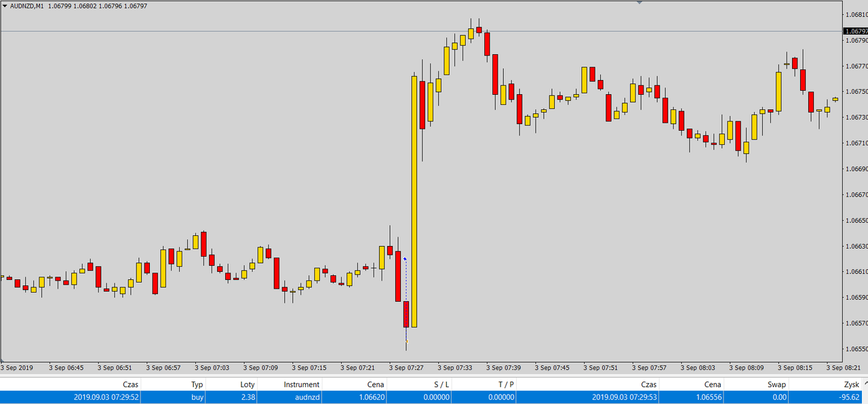Click the current price label 1.06797
868x404 pixels.
(x=855, y=31)
